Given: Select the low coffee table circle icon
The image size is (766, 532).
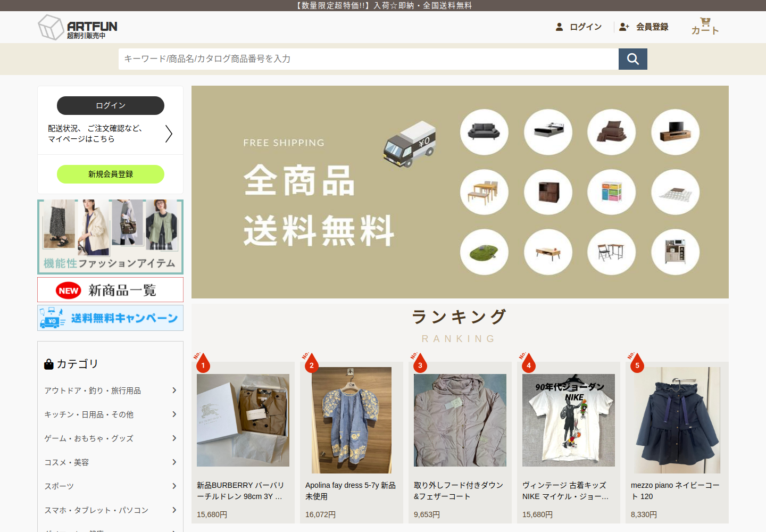Looking at the screenshot, I should [548, 252].
